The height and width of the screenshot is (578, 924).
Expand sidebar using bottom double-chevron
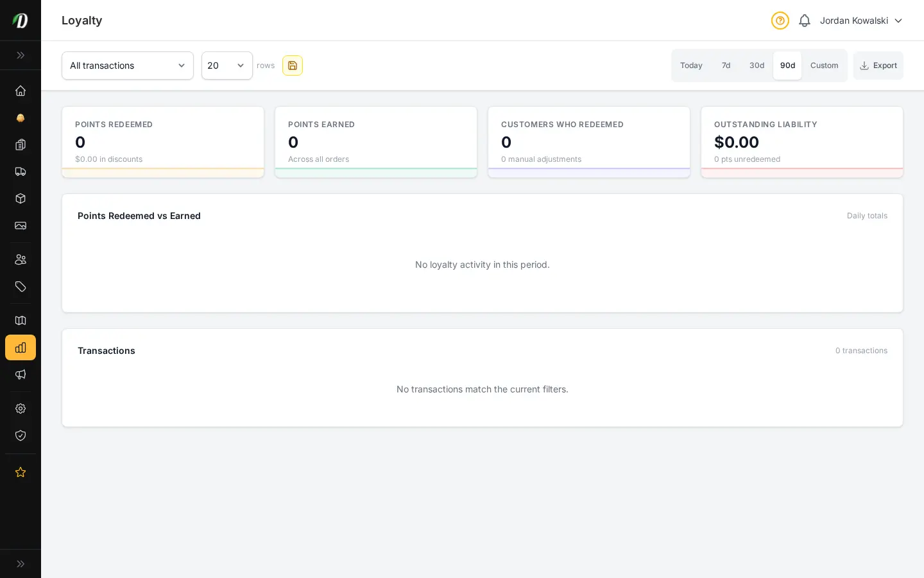tap(21, 564)
